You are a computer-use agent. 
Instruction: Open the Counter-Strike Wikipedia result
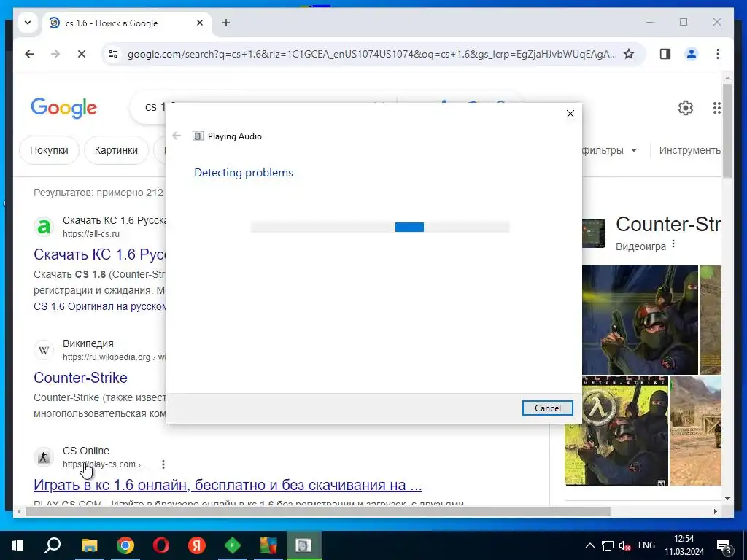80,378
